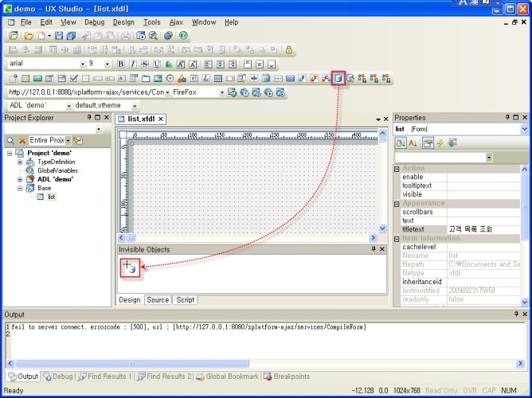The height and width of the screenshot is (398, 532).
Task: Toggle Italic formatting
Action: [x=133, y=64]
